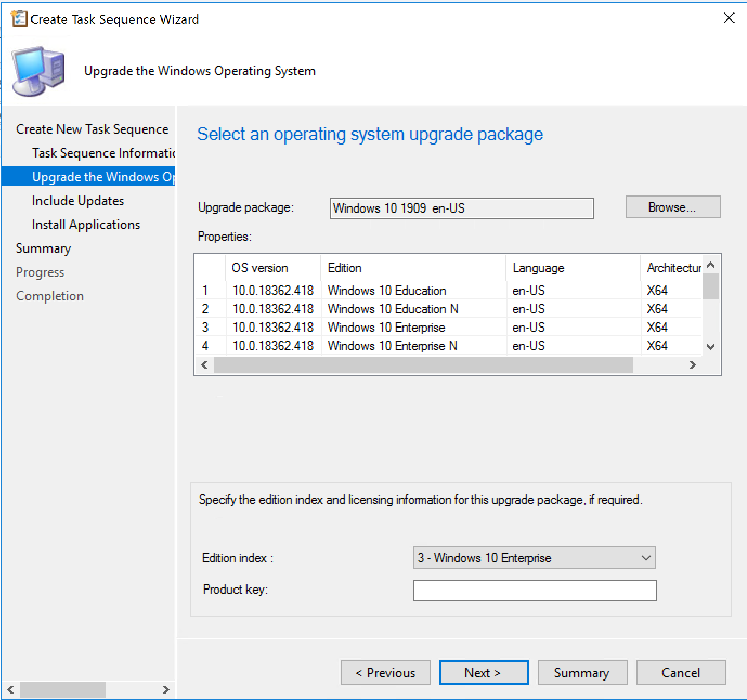
Task: Click the sidebar horizontal scrollbar thumb
Action: click(x=63, y=690)
